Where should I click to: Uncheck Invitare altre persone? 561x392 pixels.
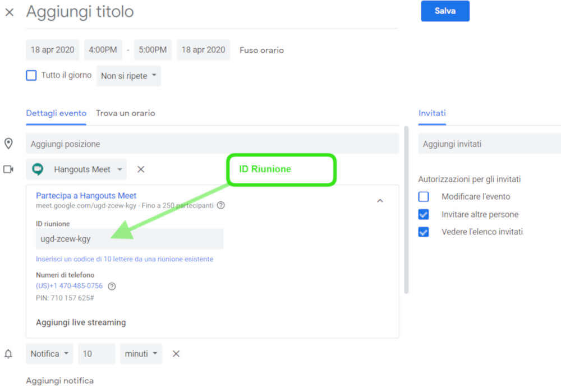click(424, 214)
